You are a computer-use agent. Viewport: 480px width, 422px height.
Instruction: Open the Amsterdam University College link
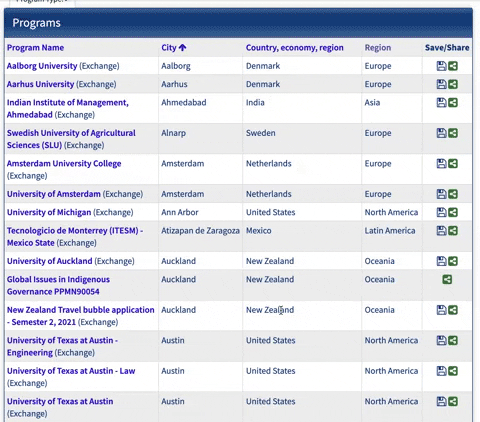tap(64, 164)
